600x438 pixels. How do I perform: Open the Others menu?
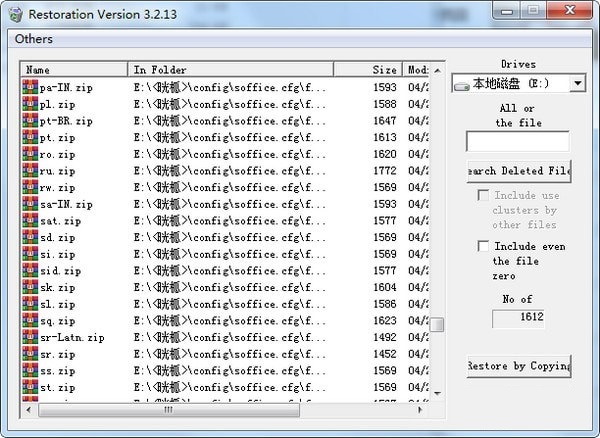click(33, 39)
